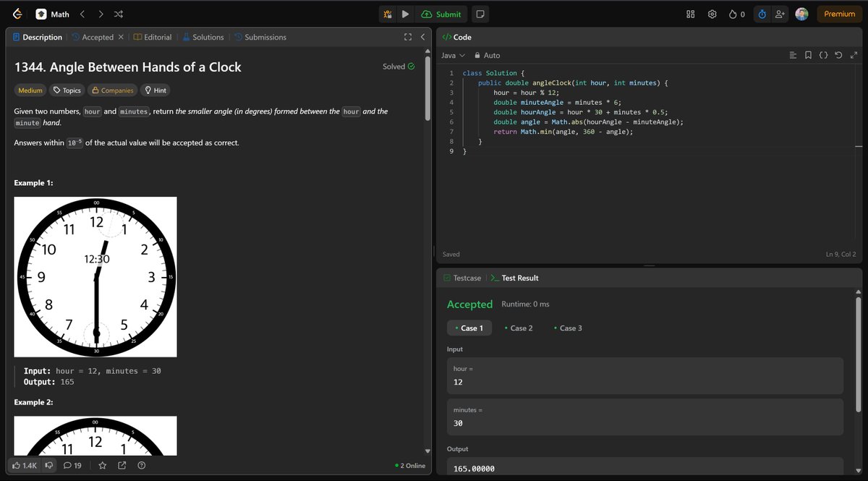Switch to the Editorial tab
Screen dimensions: 868x481
coord(153,37)
